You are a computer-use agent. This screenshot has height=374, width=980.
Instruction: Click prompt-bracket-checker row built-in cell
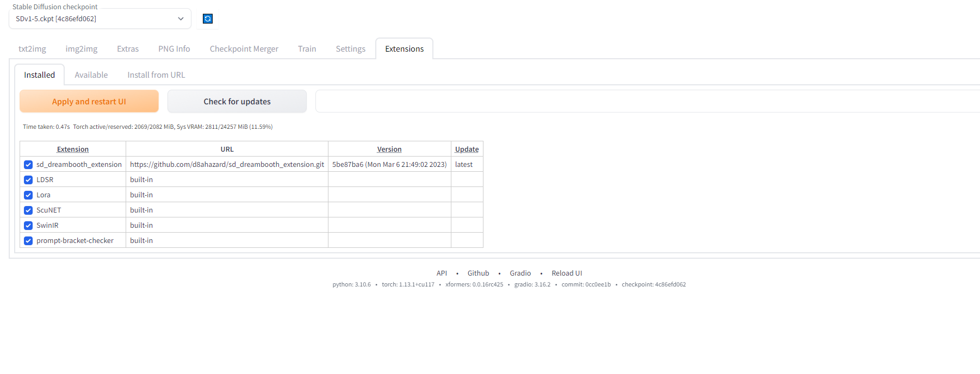click(227, 241)
